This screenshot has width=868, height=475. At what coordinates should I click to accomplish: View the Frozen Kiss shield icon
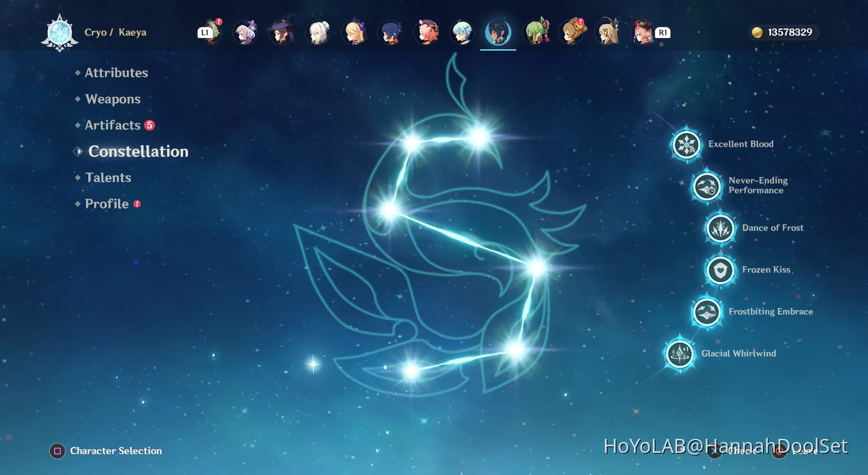pyautogui.click(x=720, y=270)
